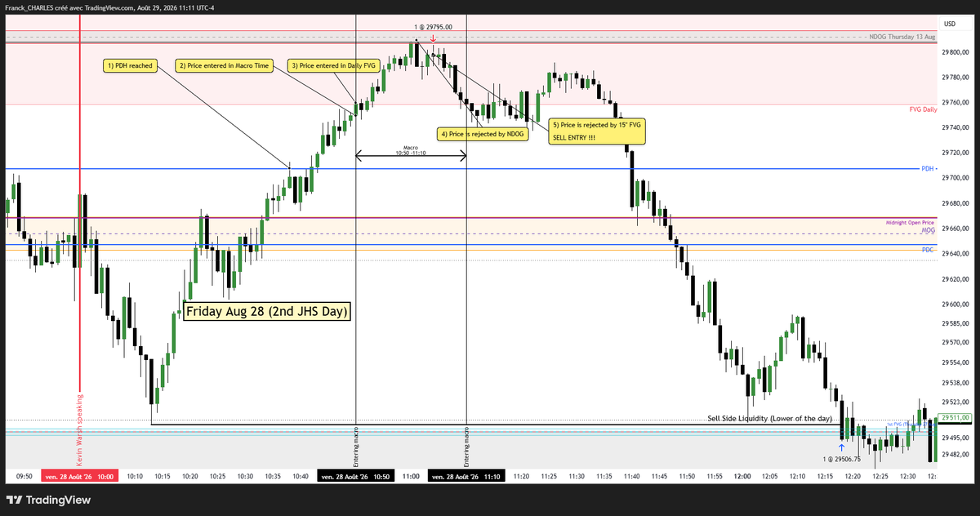The height and width of the screenshot is (516, 980).
Task: Click the 29 700,00 price axis value
Action: tap(956, 178)
